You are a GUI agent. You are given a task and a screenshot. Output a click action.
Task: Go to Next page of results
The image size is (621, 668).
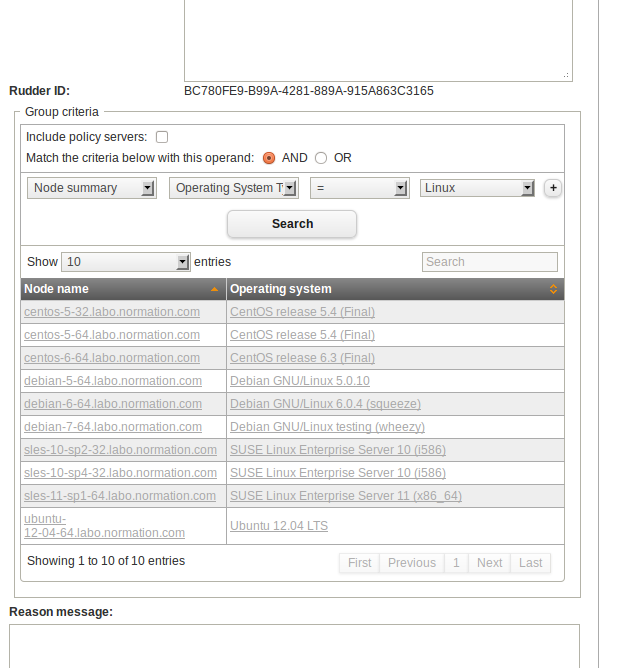tap(489, 563)
